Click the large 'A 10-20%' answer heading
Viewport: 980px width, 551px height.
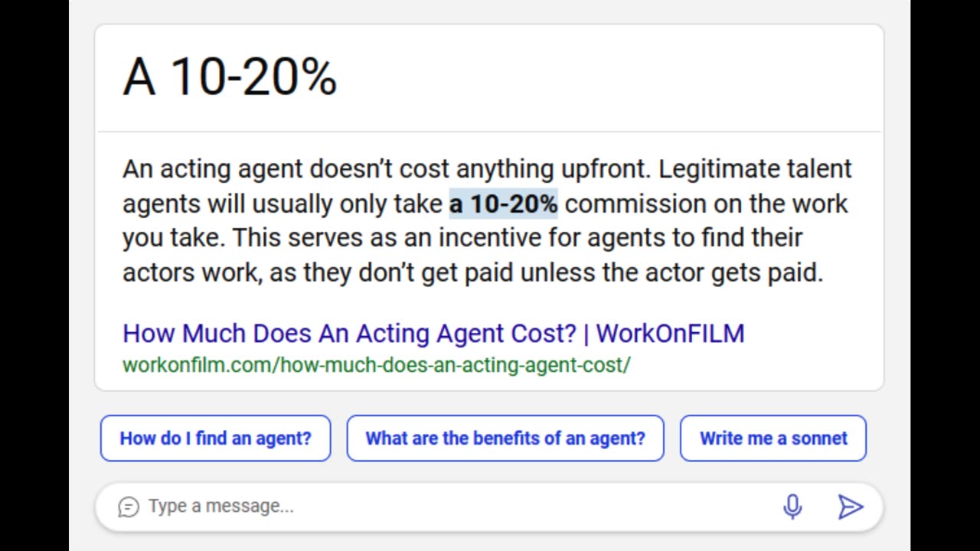click(x=230, y=77)
